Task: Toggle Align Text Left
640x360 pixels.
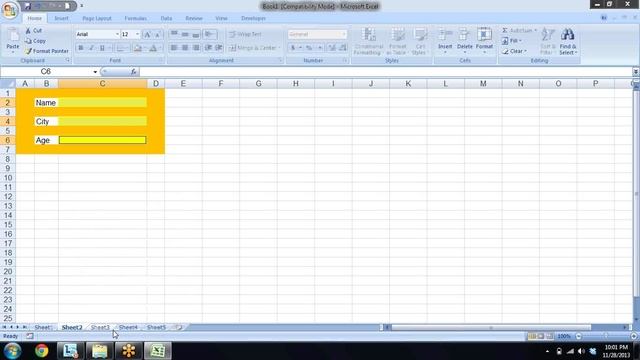Action: [174, 48]
